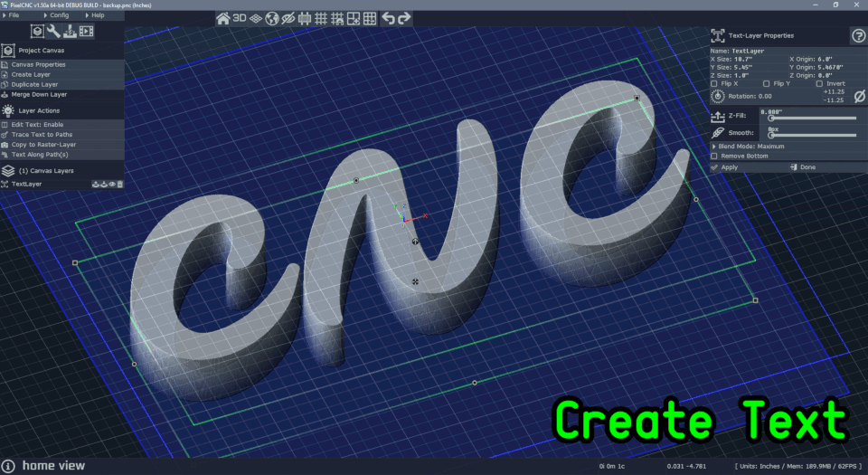The image size is (868, 475).
Task: Enable the Remove Bottom checkbox
Action: pyautogui.click(x=714, y=157)
